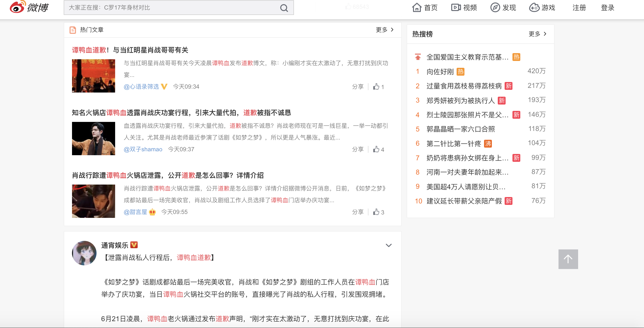Viewport: 644px width, 328px height.
Task: Open hot search 烈士陵园那张照片不是父…
Action: pyautogui.click(x=467, y=115)
